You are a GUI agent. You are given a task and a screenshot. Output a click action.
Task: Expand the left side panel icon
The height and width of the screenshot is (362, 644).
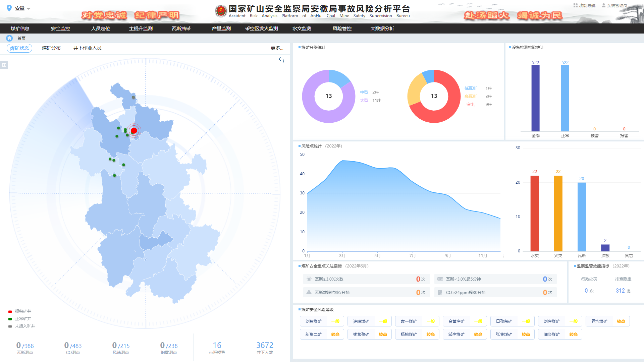click(x=4, y=65)
